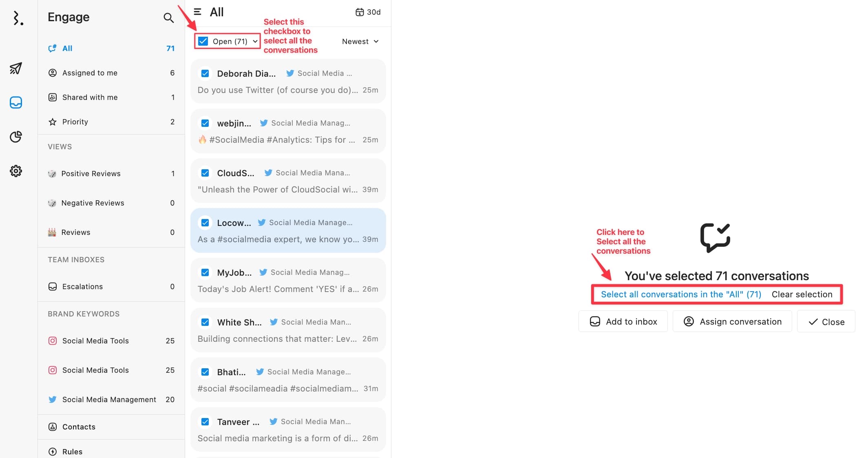Open the analytics pie chart icon

point(16,137)
